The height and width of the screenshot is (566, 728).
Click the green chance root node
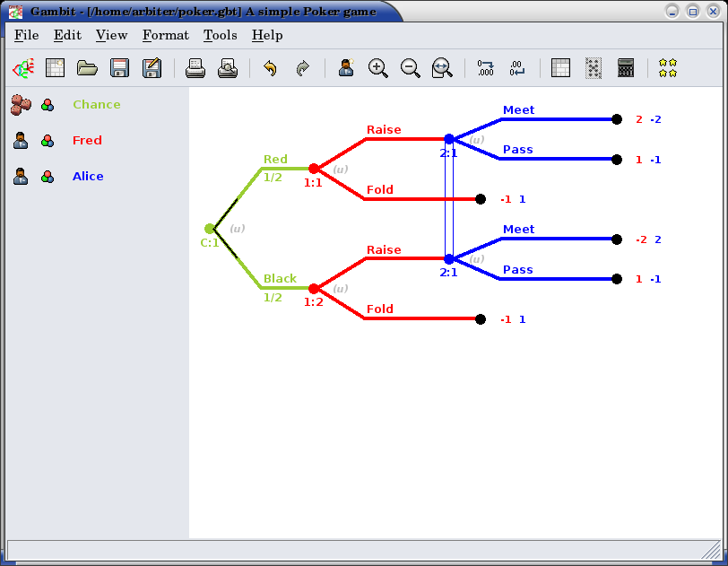(209, 229)
